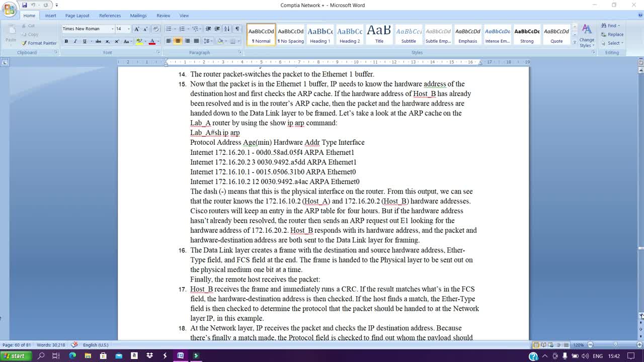The width and height of the screenshot is (644, 362).
Task: Toggle the ruler with View Ruler button
Action: [640, 62]
